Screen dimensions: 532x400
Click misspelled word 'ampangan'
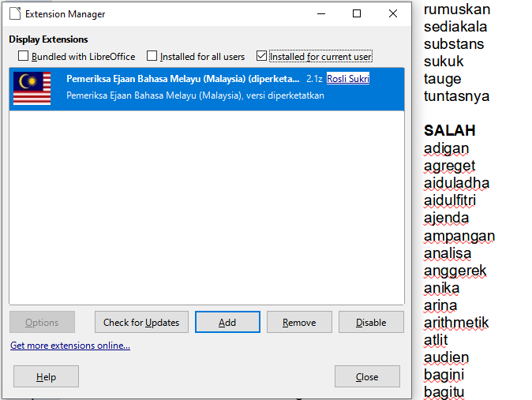tap(459, 236)
